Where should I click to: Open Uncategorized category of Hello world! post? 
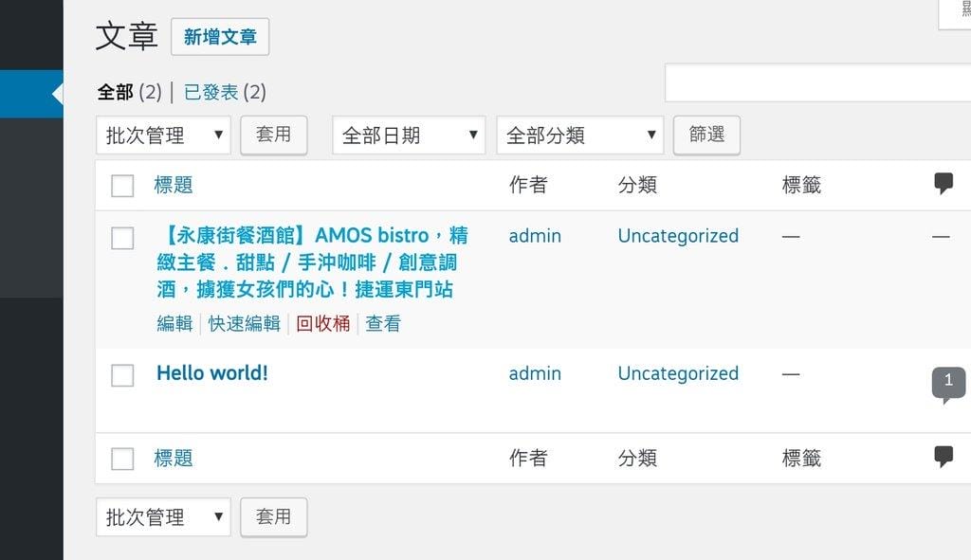click(678, 374)
